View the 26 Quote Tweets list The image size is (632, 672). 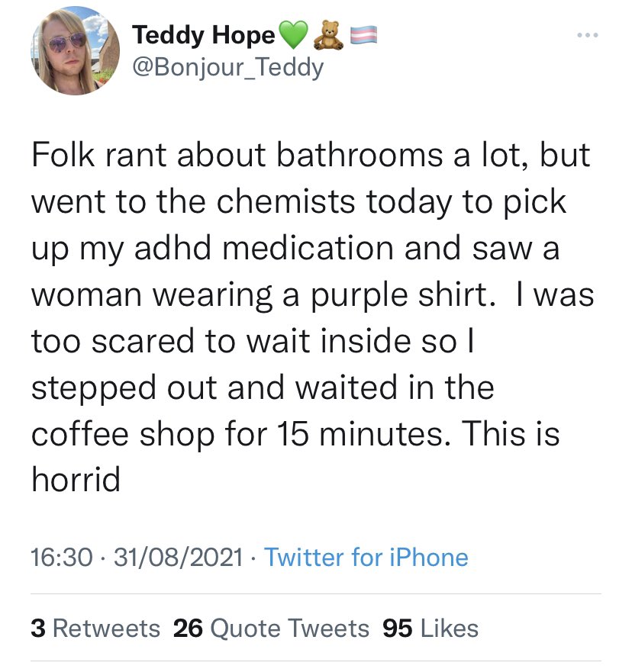click(x=272, y=628)
